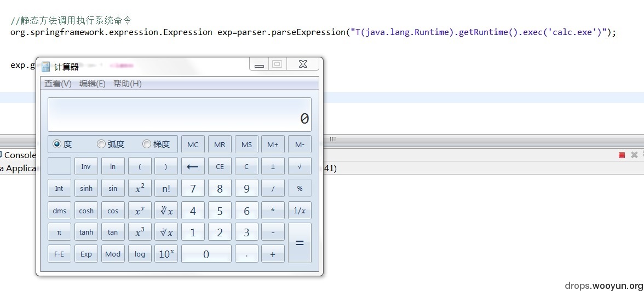The height and width of the screenshot is (291, 644).
Task: Toggle the Inv inverse functions button
Action: [x=87, y=166]
